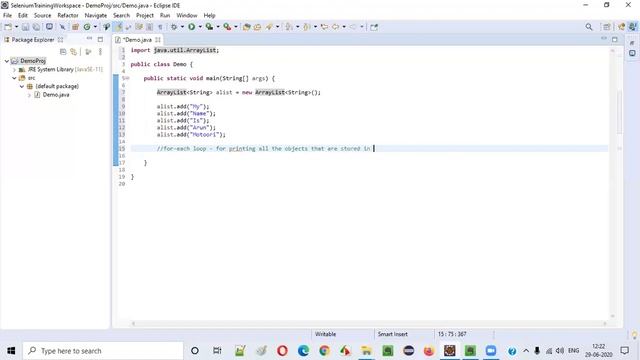Screen dimensions: 640x360
Task: Click the Next Annotation toolbar icon
Action: 289,27
